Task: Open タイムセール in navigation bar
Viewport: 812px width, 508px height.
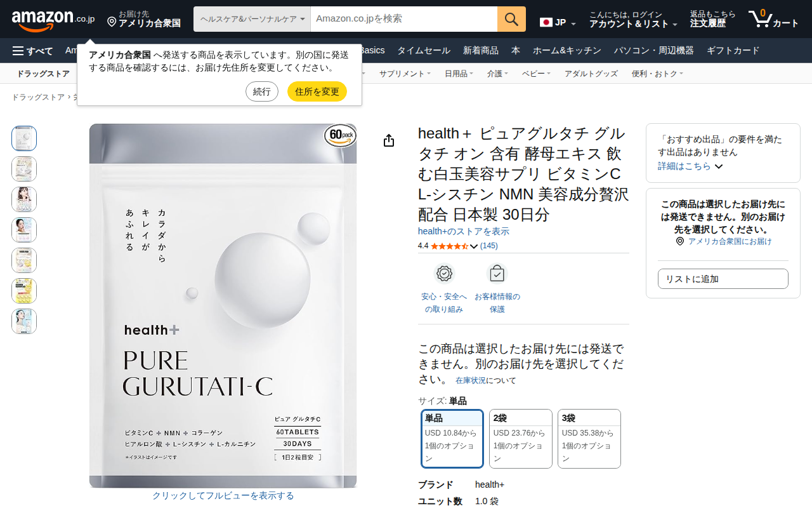Action: 424,51
